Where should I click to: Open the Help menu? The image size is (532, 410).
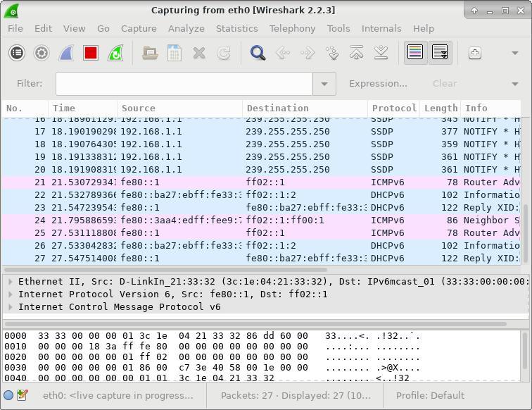tap(424, 29)
